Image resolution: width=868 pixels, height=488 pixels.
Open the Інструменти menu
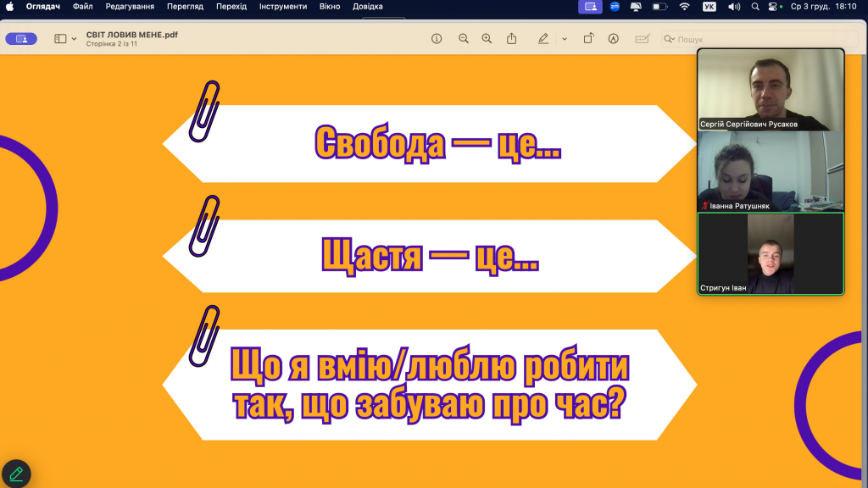pyautogui.click(x=283, y=7)
